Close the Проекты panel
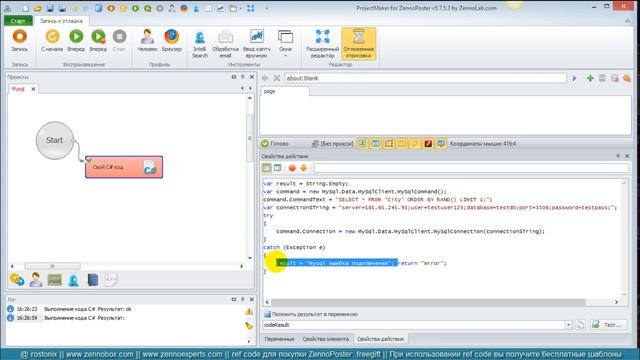 [251, 77]
